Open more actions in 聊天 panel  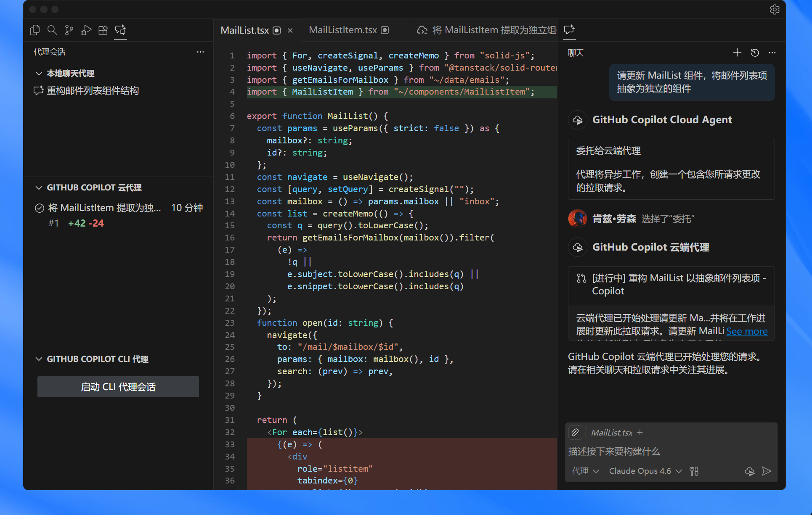pos(772,53)
